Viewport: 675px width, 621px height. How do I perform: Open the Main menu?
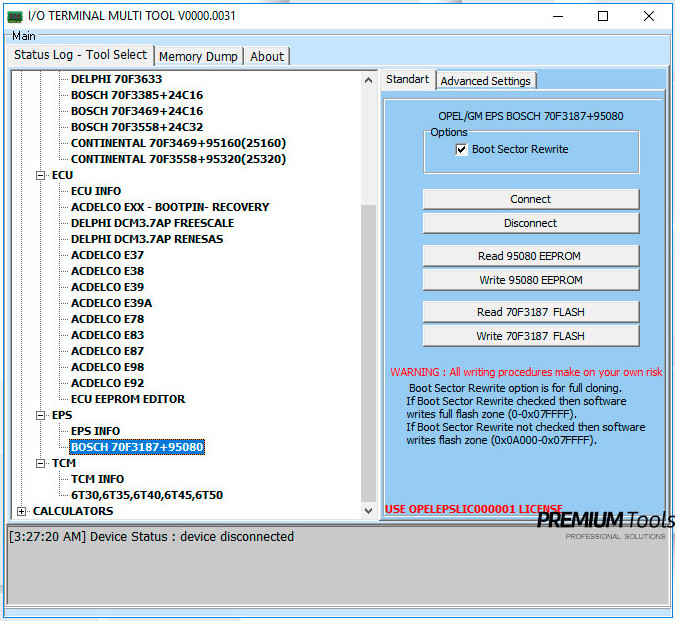coord(24,36)
